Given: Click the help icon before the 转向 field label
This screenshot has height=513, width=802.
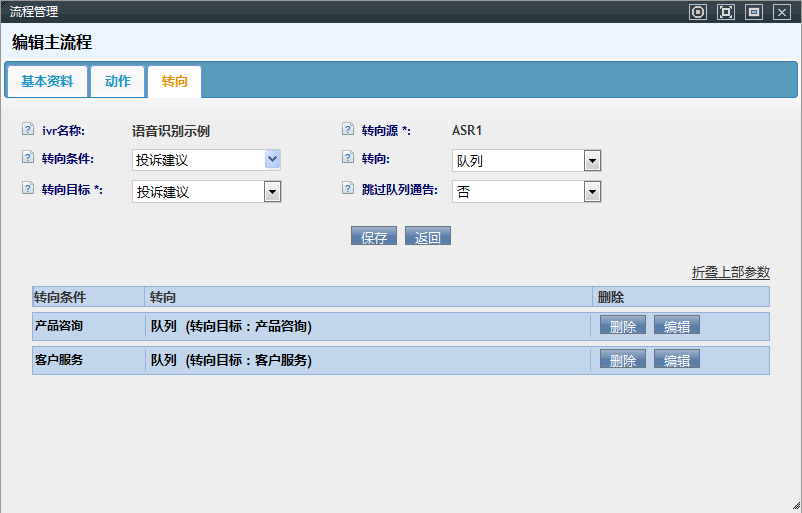Looking at the screenshot, I should coord(347,158).
